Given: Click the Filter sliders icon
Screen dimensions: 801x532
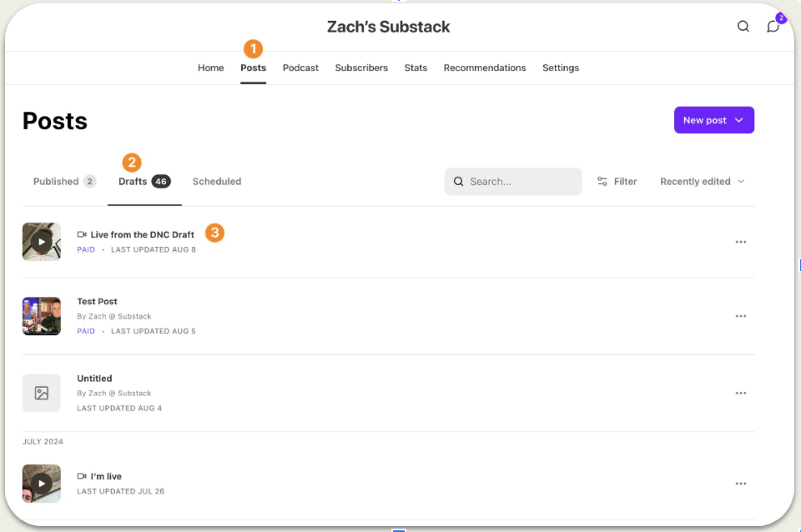Looking at the screenshot, I should [602, 181].
